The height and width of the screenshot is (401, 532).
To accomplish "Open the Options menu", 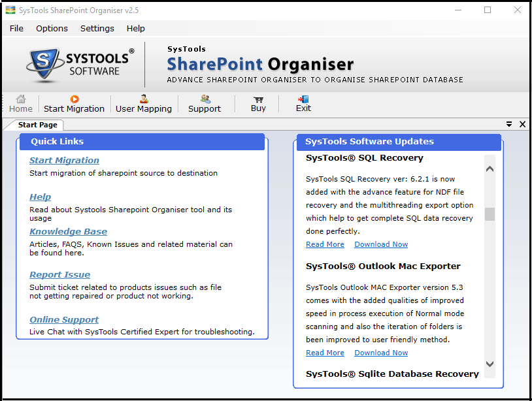I will click(52, 29).
